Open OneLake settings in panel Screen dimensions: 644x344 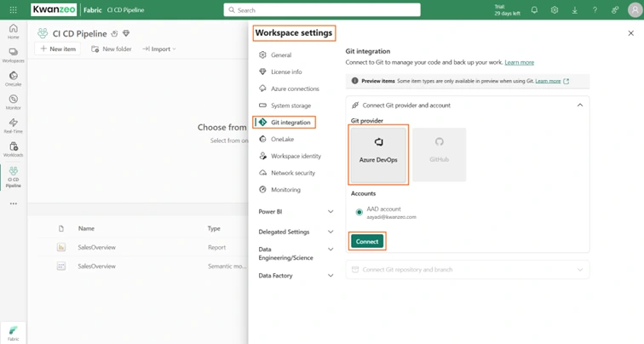click(x=282, y=139)
